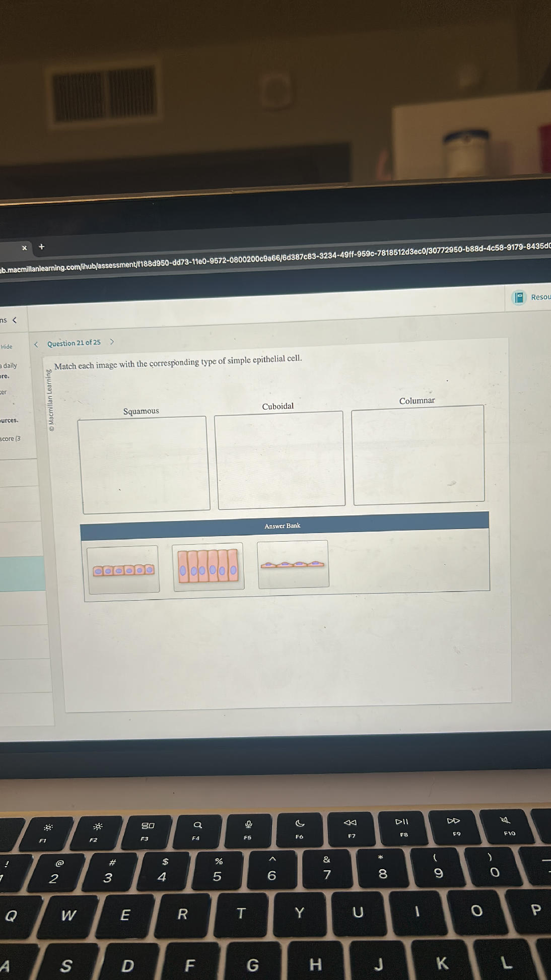Close the current browser tab
The image size is (551, 980).
(x=24, y=248)
